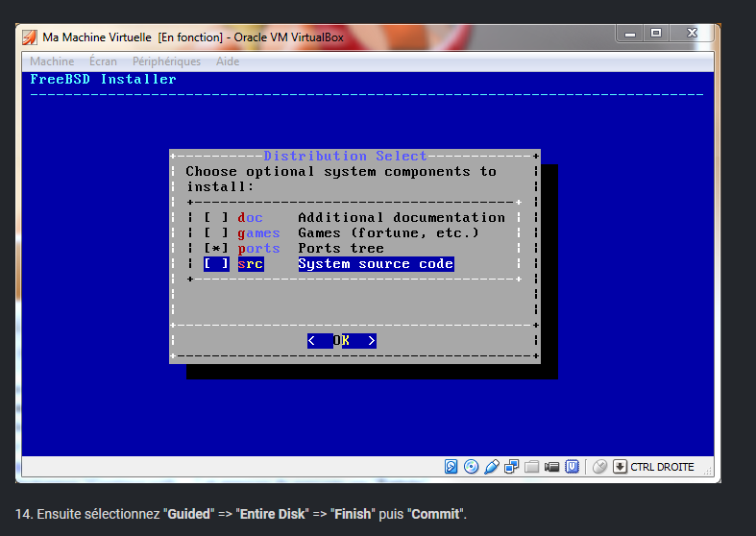Viewport: 756px width, 536px height.
Task: Click the 'FreeBSD Installer' heading
Action: [x=103, y=79]
